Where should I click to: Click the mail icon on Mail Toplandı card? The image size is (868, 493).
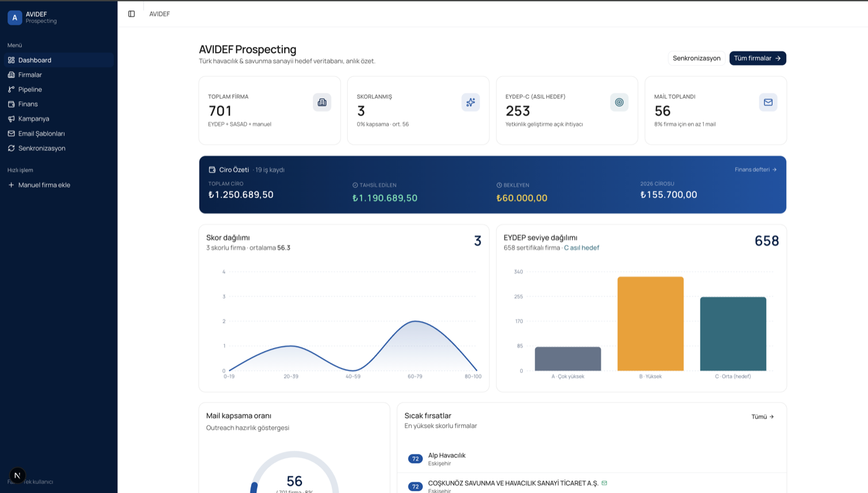pyautogui.click(x=768, y=102)
